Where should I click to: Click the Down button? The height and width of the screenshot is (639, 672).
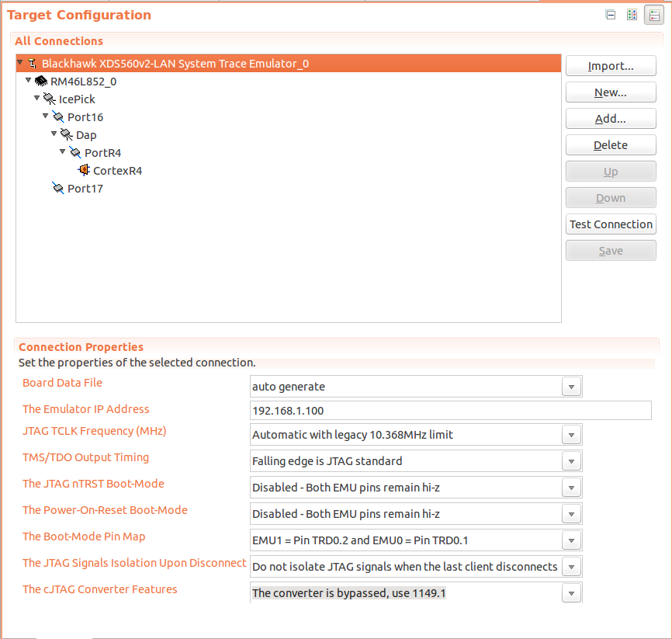coord(611,198)
